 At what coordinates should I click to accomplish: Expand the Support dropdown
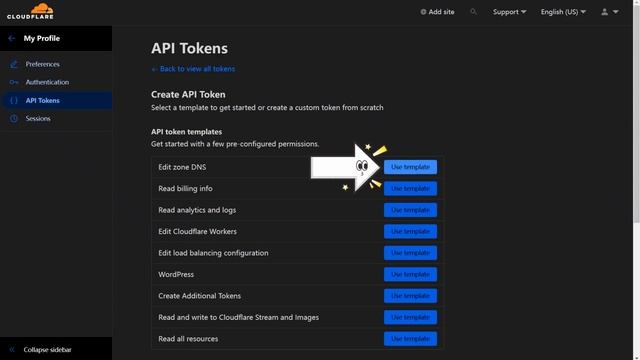click(x=509, y=12)
